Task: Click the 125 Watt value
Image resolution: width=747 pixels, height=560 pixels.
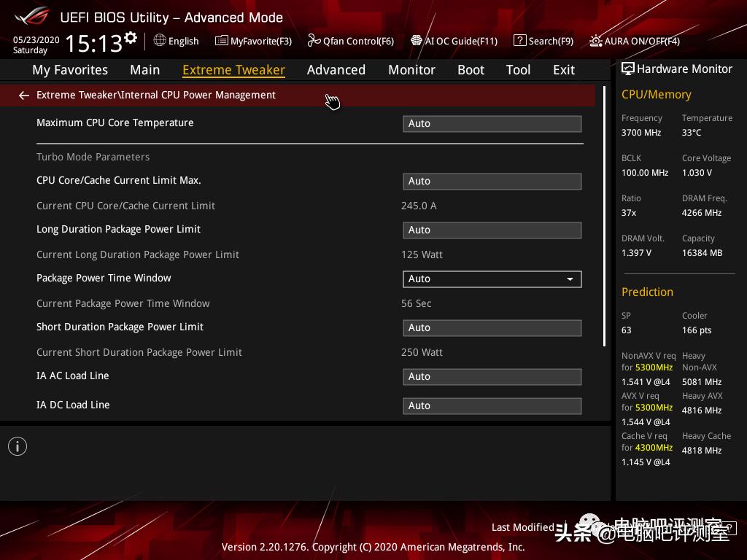Action: [422, 254]
